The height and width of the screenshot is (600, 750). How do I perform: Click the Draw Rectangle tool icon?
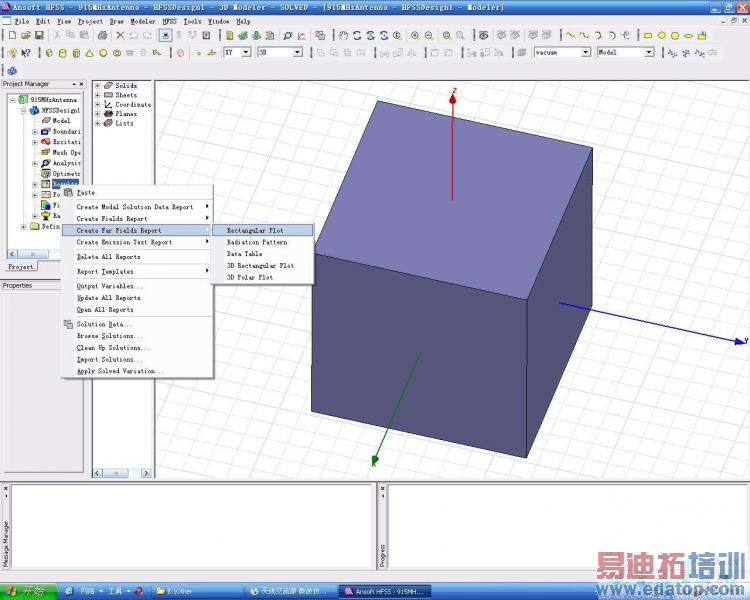tap(648, 35)
